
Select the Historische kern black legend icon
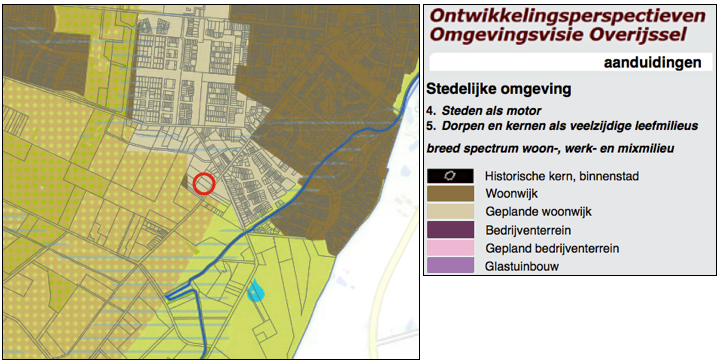click(450, 176)
